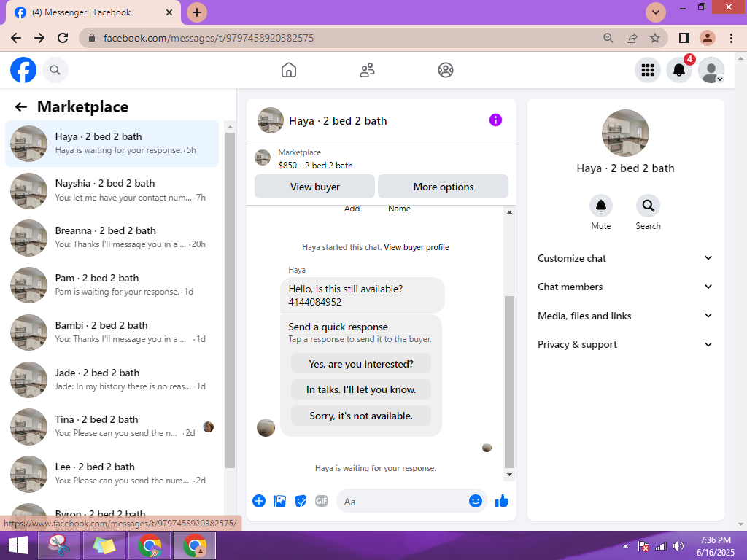Show hidden system tray icons arrow

tap(625, 546)
